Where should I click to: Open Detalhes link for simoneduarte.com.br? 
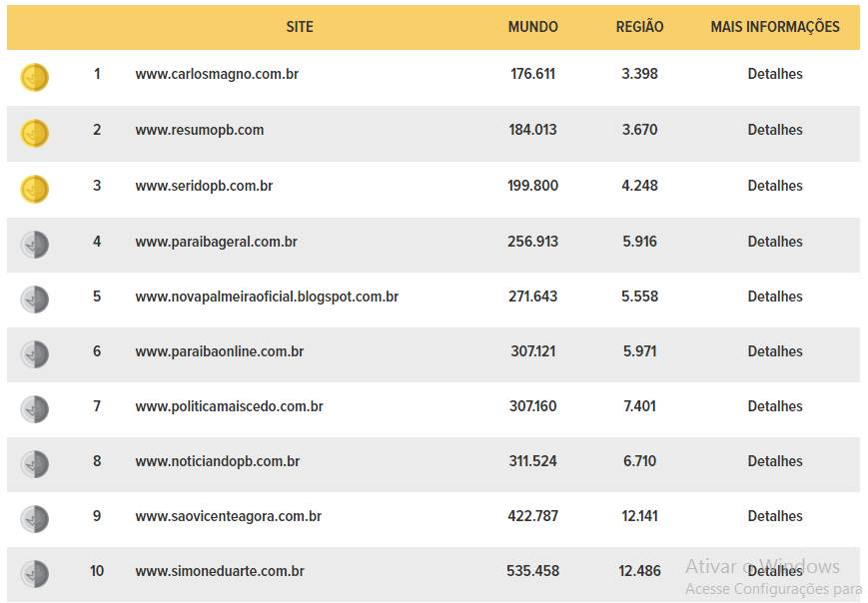[x=774, y=570]
